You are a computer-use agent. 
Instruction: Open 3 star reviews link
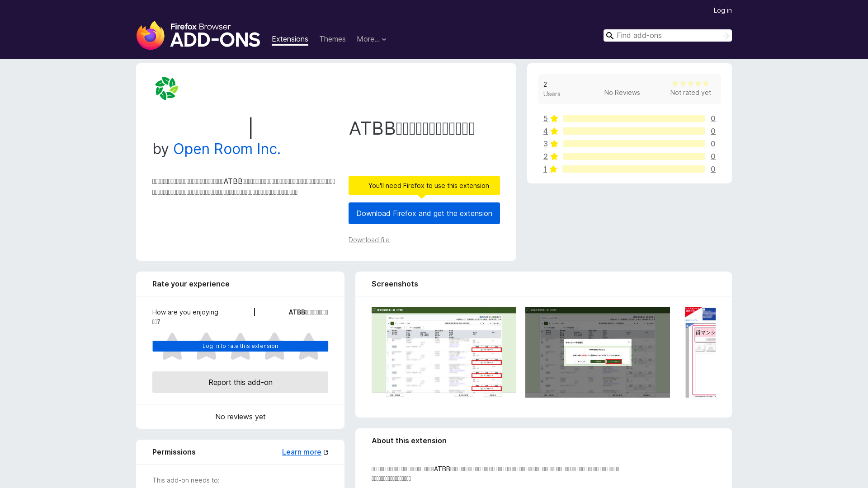click(x=546, y=144)
